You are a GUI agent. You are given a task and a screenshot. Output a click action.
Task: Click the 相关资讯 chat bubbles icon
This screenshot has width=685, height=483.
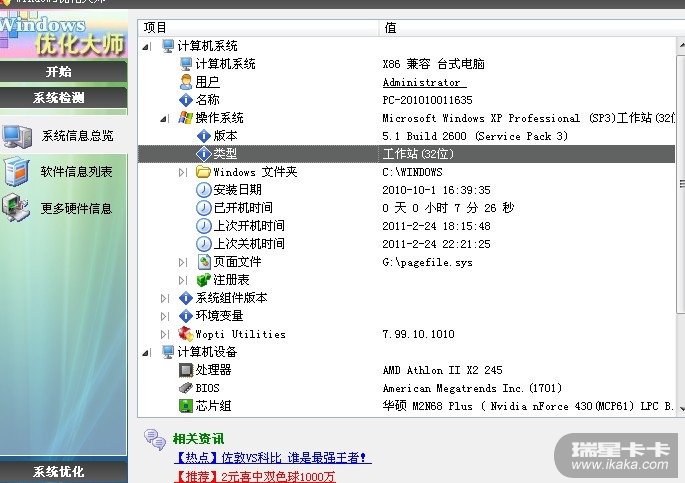point(155,439)
